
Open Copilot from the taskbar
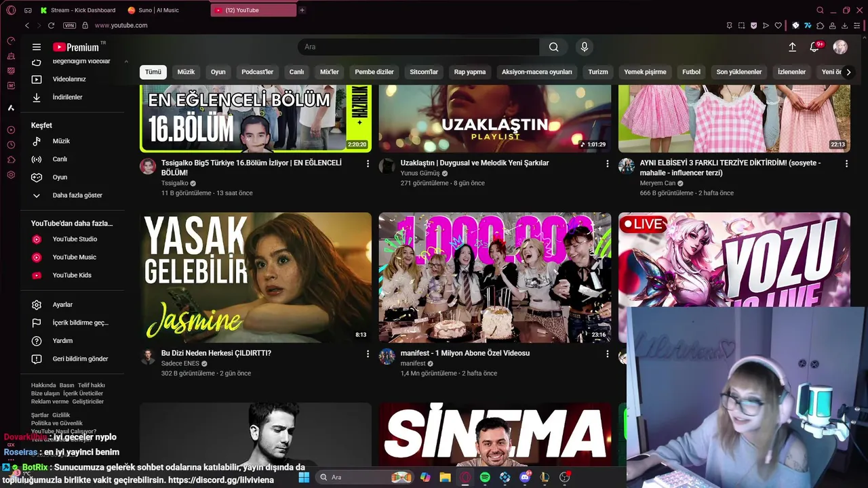pyautogui.click(x=425, y=477)
